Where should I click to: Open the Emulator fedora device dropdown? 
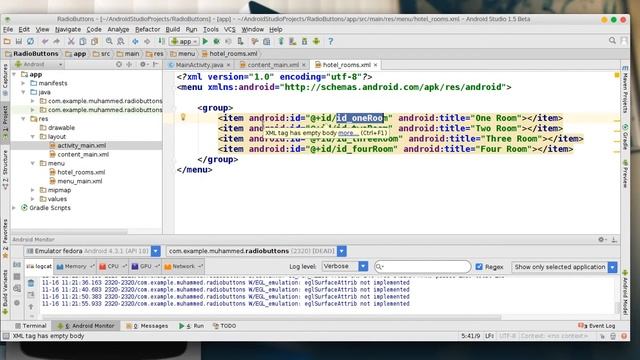click(156, 251)
